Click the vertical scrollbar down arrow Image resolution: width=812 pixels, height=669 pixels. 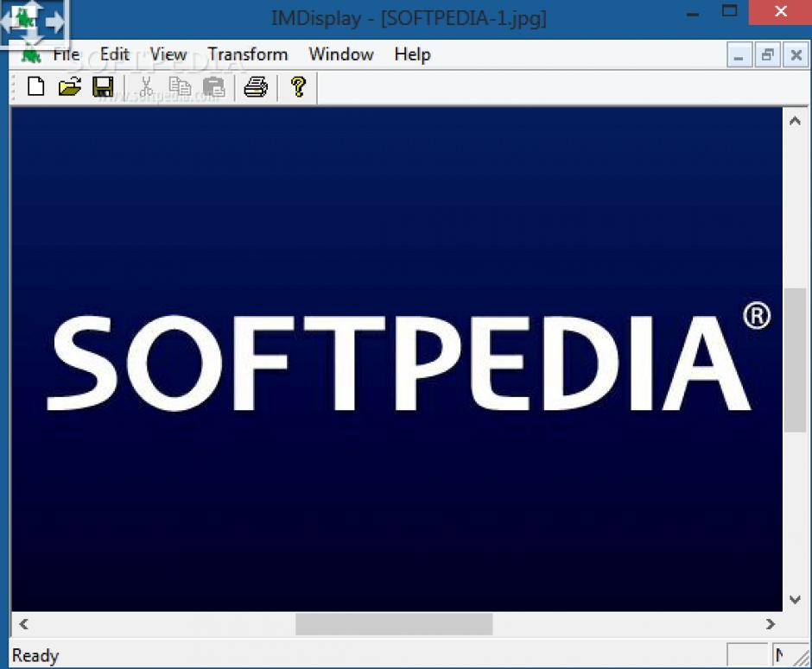coord(795,599)
